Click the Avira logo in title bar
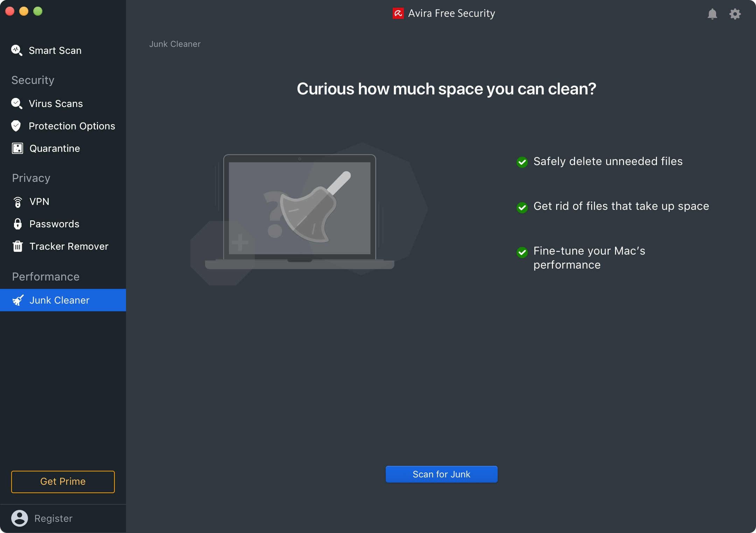Viewport: 756px width, 533px height. coord(398,13)
